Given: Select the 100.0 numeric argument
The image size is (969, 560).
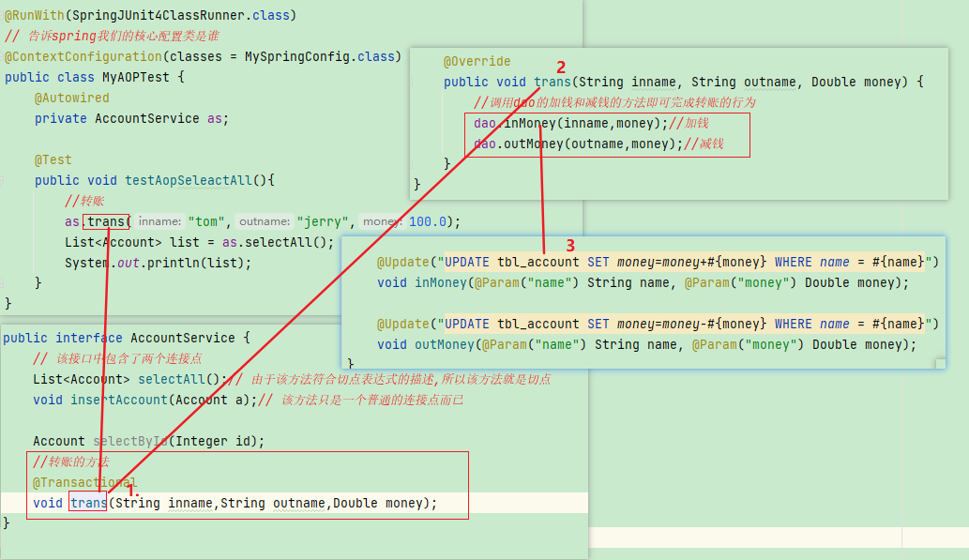Looking at the screenshot, I should coord(428,222).
